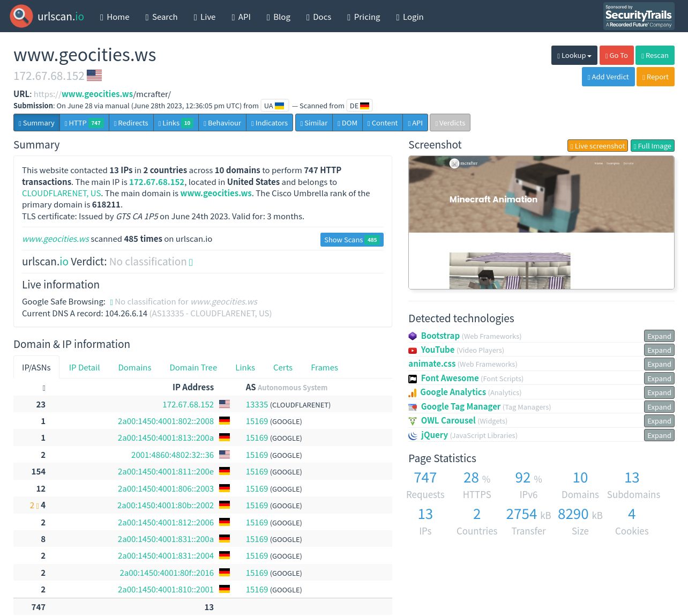Expand the Google Tag Manager details

pos(659,407)
